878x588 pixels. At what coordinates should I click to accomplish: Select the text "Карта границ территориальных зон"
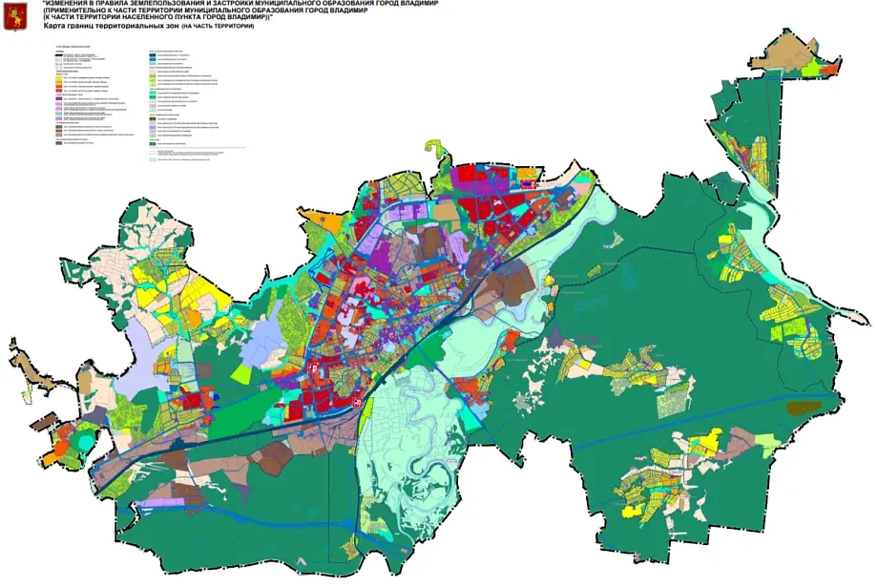click(111, 27)
